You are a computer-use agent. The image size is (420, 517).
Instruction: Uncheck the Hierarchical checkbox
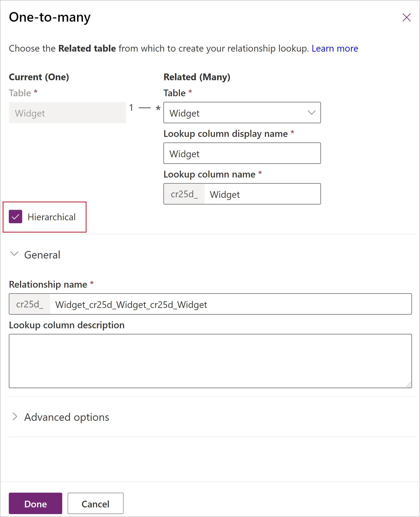(x=15, y=217)
